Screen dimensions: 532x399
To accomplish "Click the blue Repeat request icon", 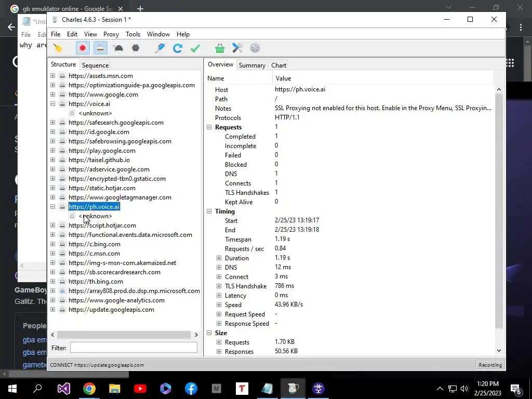I will click(x=178, y=48).
